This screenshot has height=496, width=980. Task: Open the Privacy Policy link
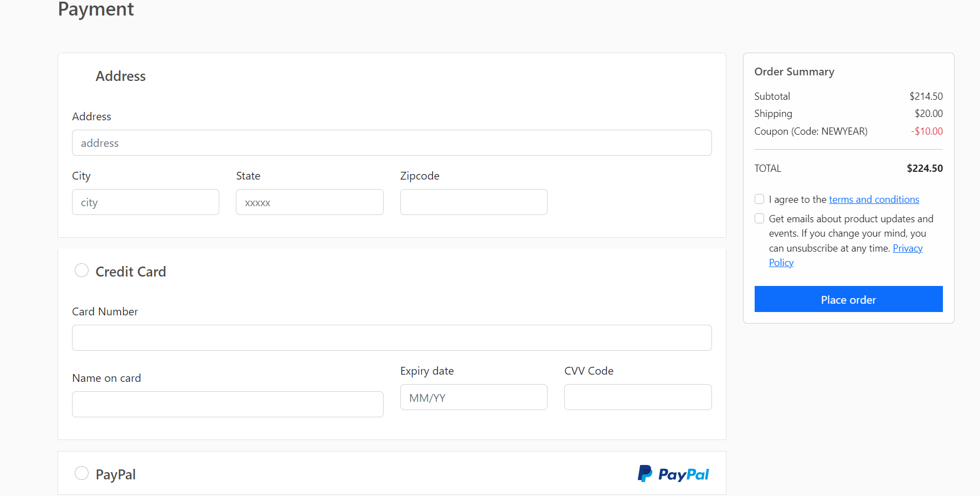(x=845, y=255)
